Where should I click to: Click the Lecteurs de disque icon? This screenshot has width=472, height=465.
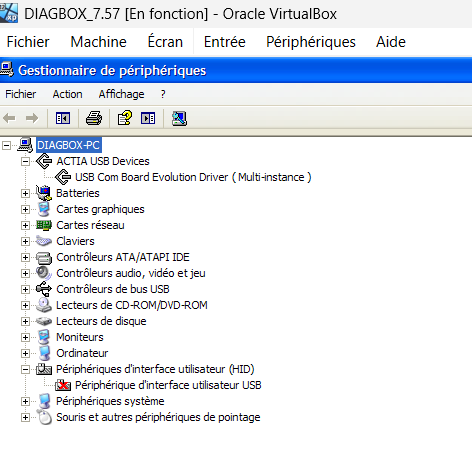tap(44, 321)
